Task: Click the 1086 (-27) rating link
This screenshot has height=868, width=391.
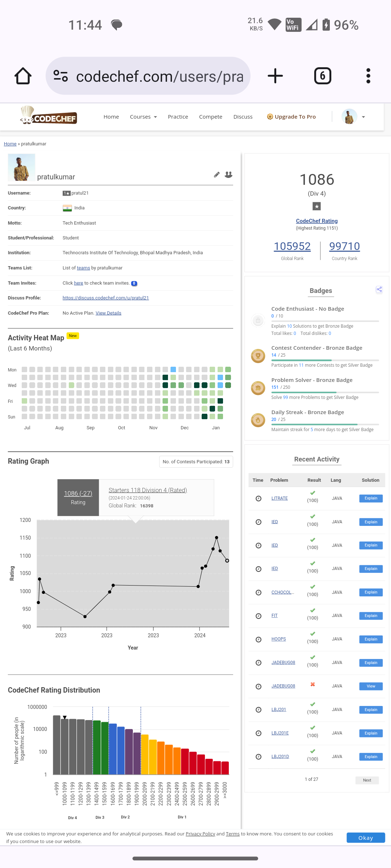Action: (x=78, y=493)
